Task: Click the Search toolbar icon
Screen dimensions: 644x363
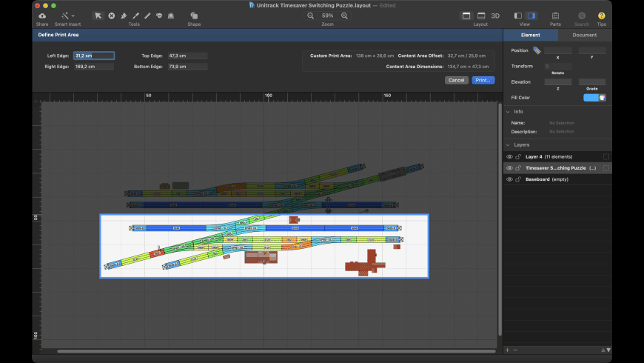Action: pos(582,16)
